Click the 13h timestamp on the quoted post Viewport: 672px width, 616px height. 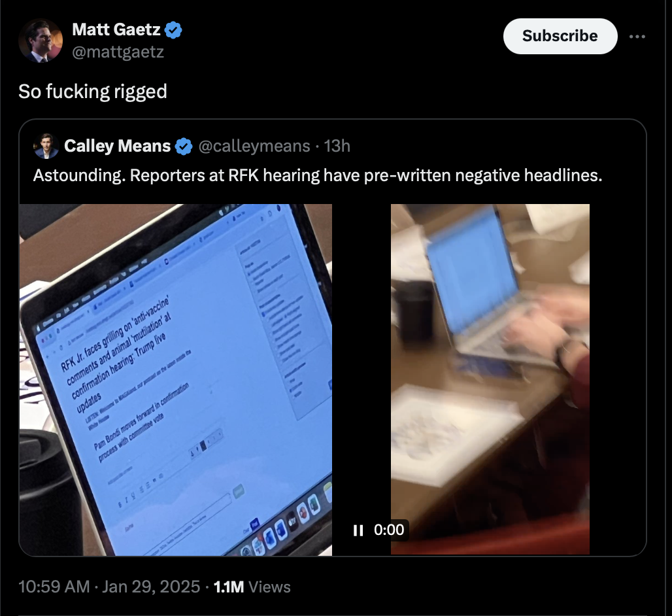point(337,146)
